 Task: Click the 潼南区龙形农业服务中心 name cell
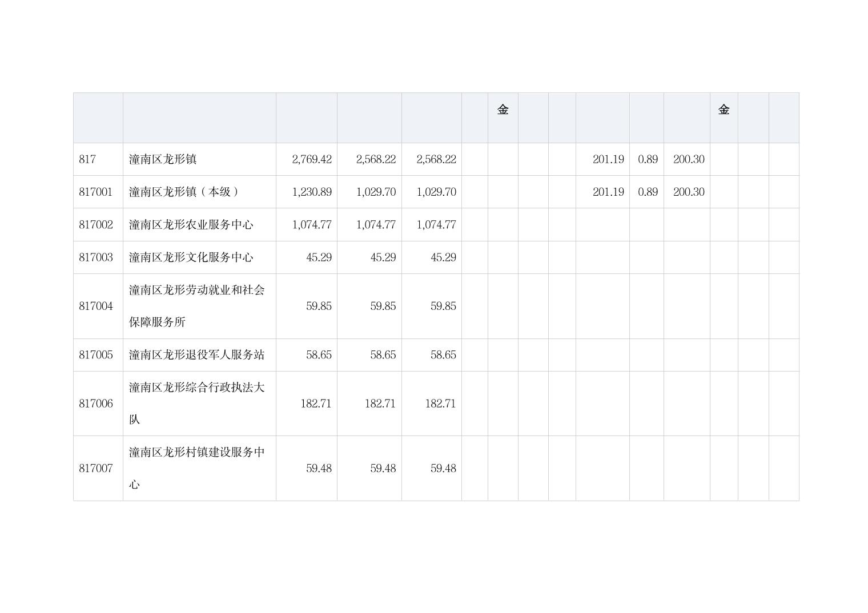click(x=191, y=225)
